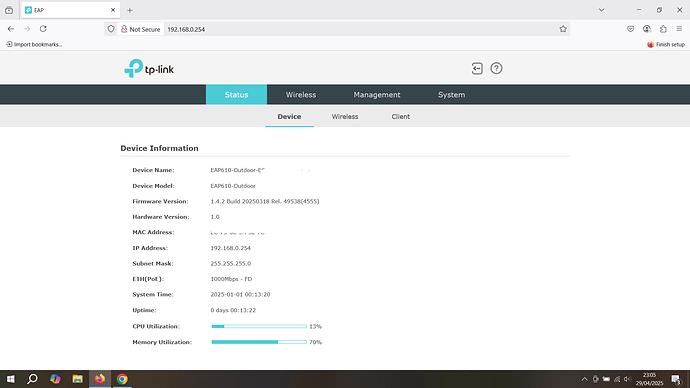Image resolution: width=690 pixels, height=388 pixels.
Task: Open the tp-link help question mark icon
Action: 496,68
